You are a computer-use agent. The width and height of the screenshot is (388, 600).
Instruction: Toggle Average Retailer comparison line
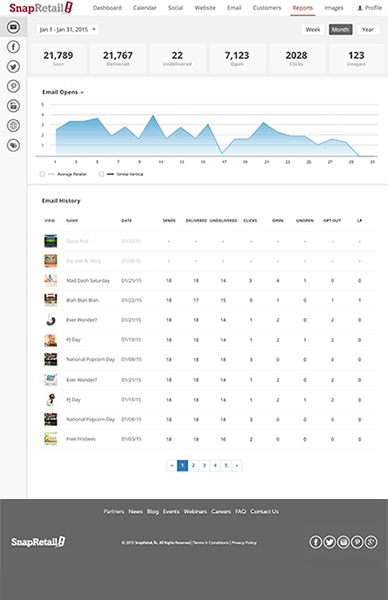coord(42,174)
